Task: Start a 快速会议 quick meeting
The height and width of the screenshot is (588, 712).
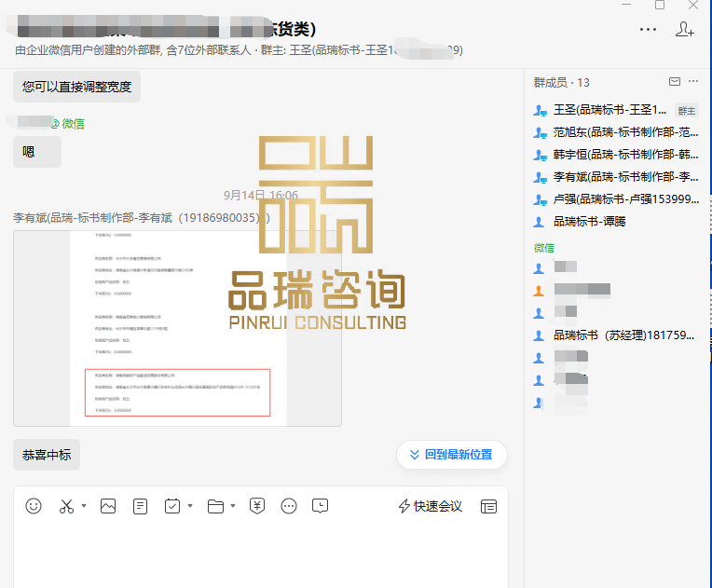Action: (430, 506)
